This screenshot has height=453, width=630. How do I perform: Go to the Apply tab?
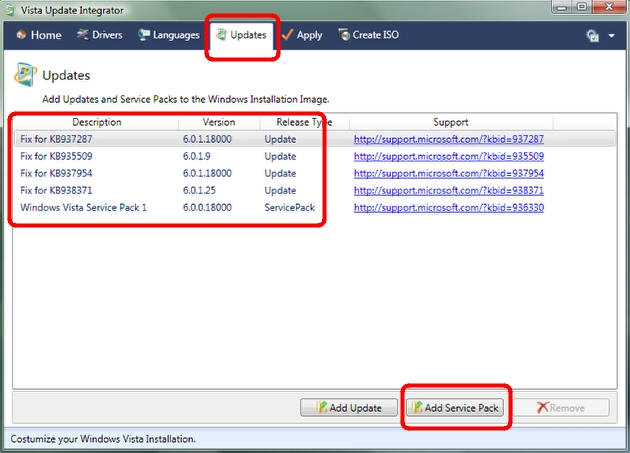coord(302,35)
